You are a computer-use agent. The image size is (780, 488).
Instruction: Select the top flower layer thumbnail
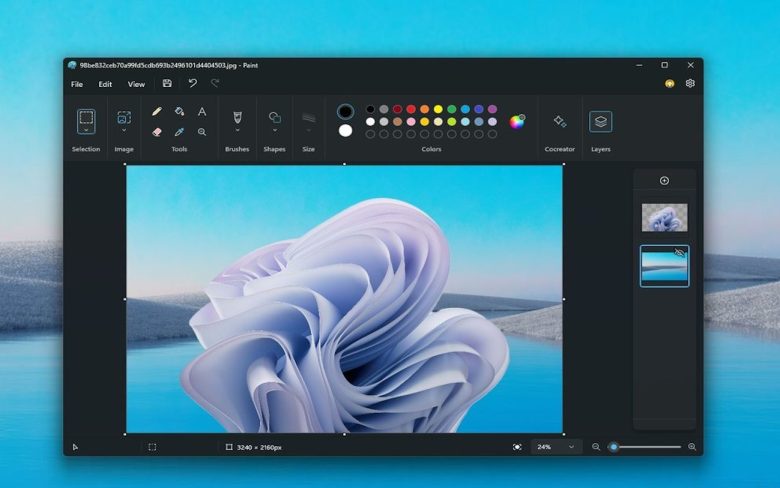(664, 217)
